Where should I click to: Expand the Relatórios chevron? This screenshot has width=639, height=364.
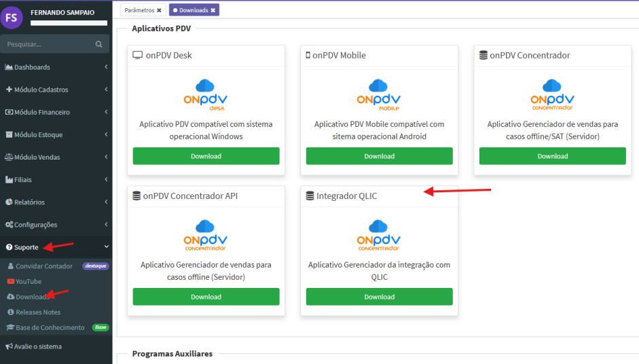pos(106,202)
